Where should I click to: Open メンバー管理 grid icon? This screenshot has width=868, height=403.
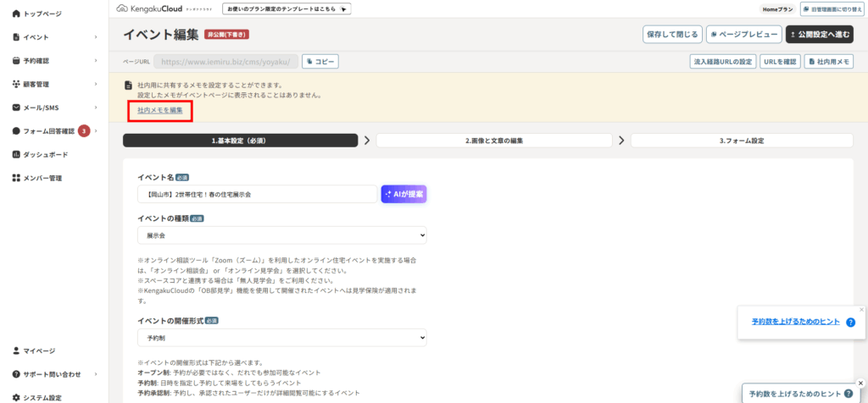(x=15, y=179)
